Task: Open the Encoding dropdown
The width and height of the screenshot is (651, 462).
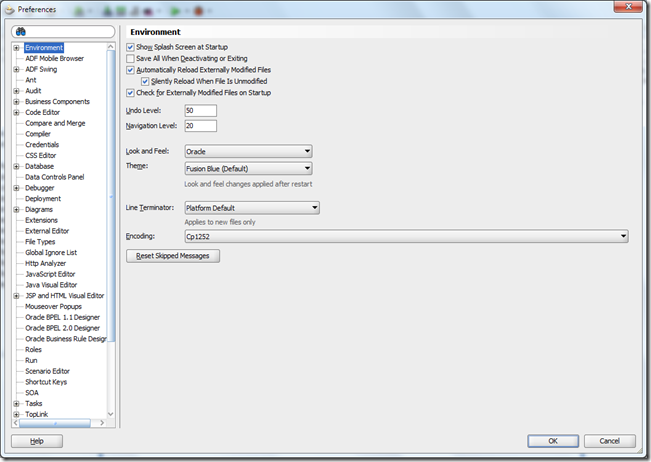Action: [406, 237]
